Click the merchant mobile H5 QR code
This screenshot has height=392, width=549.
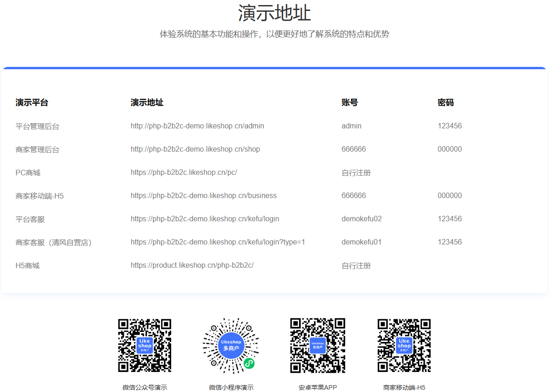[x=404, y=345]
